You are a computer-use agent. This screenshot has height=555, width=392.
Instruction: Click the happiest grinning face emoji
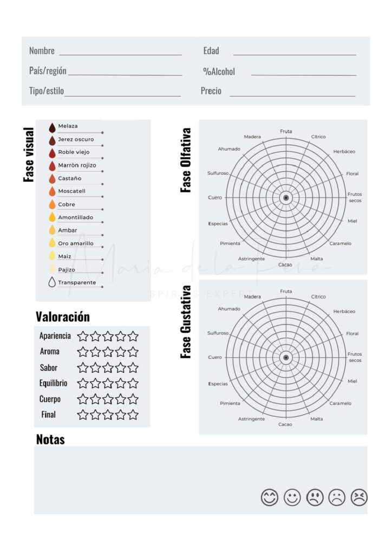270,497
